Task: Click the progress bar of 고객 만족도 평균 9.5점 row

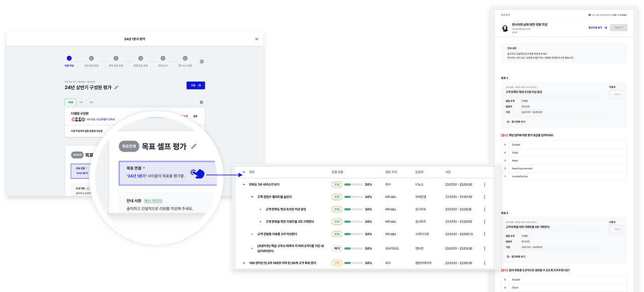Action: [x=353, y=209]
